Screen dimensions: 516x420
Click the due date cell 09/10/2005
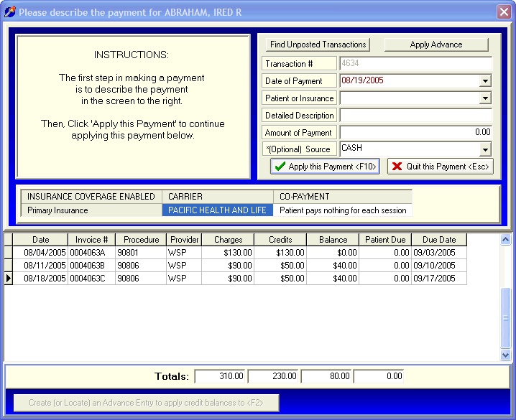[439, 265]
